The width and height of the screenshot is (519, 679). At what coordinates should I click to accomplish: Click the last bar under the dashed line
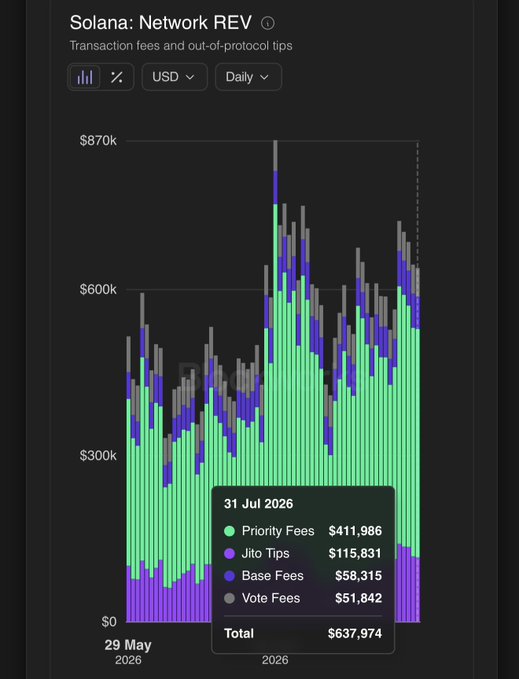click(418, 445)
